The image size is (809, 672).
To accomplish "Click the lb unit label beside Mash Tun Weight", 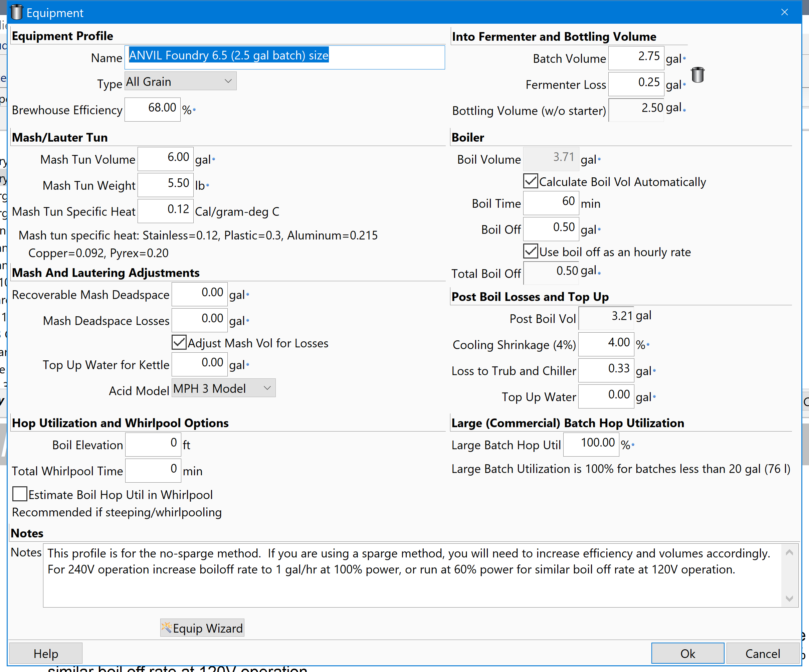I will point(200,185).
